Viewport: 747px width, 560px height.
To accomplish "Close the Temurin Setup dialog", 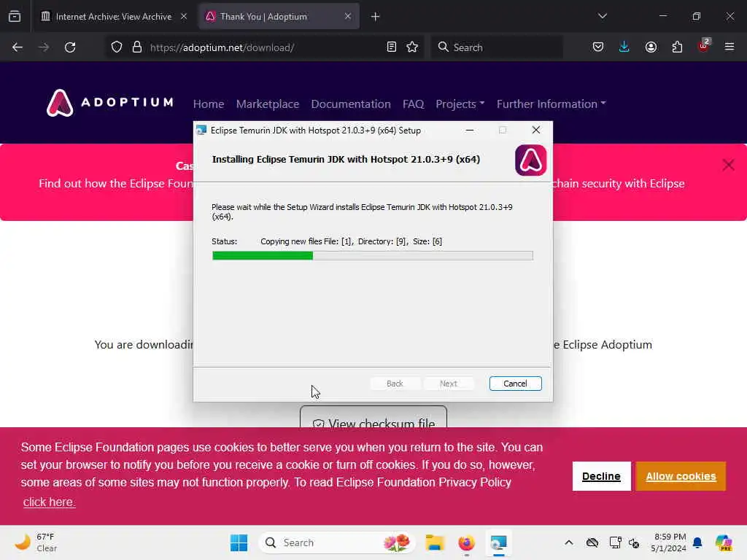I will coord(536,130).
